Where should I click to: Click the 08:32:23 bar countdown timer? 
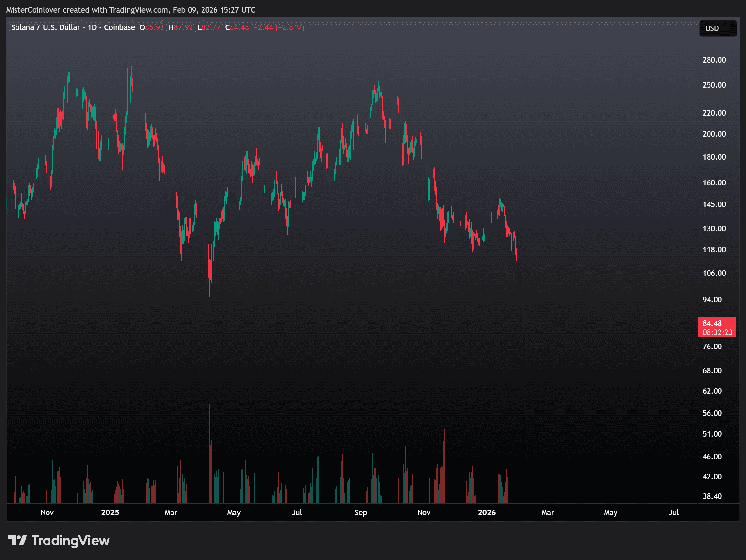tap(717, 332)
